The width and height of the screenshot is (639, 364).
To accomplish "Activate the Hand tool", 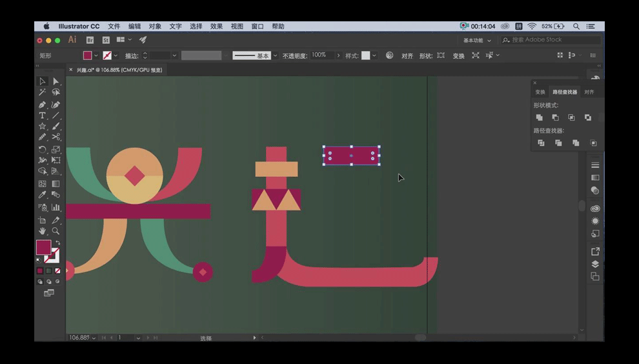I will pyautogui.click(x=43, y=230).
